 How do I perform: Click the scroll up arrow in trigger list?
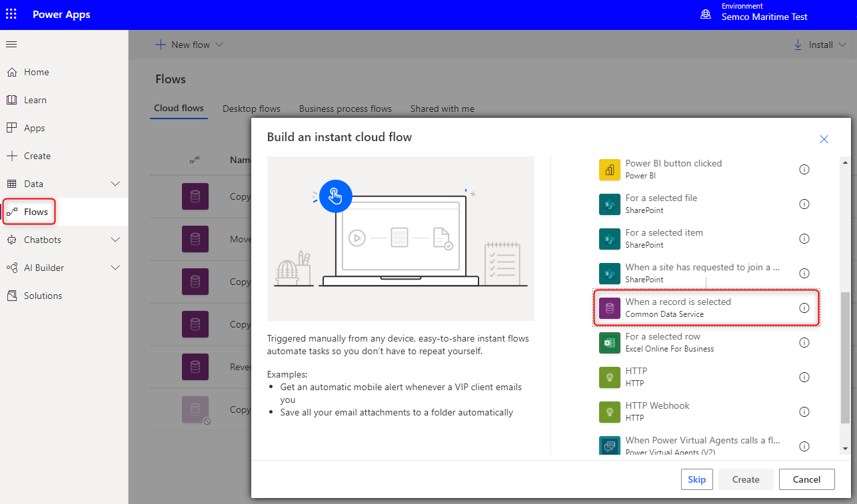tap(845, 162)
